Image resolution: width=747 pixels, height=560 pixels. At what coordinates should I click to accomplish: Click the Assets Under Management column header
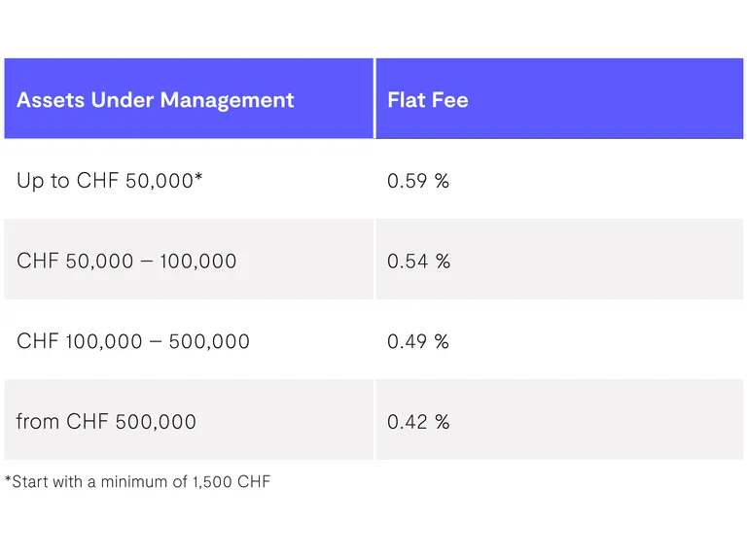(x=156, y=100)
